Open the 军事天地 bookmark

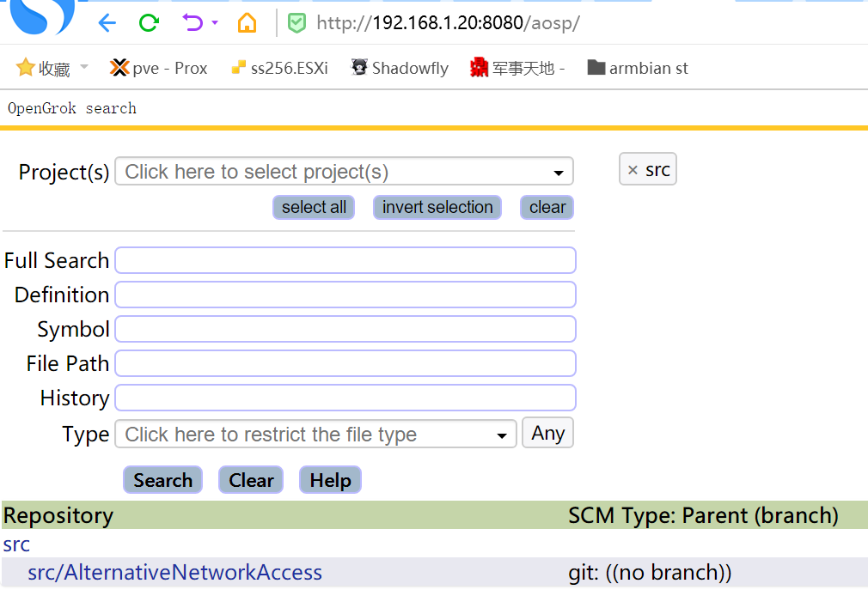click(517, 68)
